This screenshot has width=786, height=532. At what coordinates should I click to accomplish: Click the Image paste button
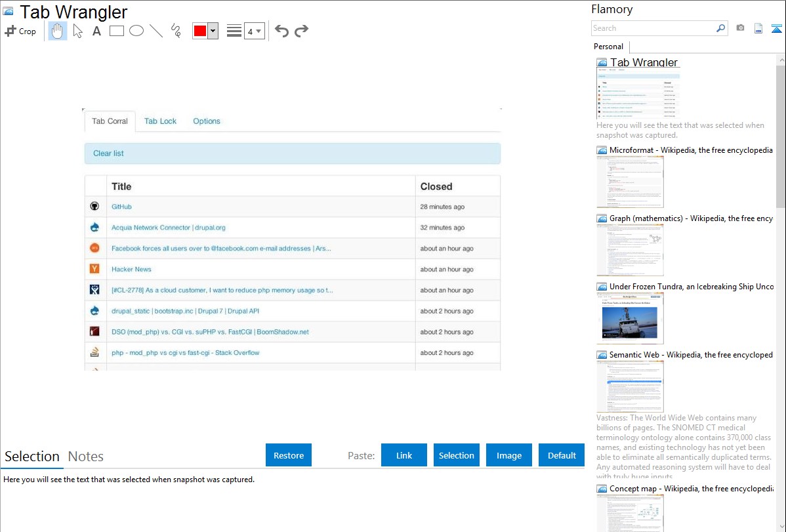(x=508, y=455)
